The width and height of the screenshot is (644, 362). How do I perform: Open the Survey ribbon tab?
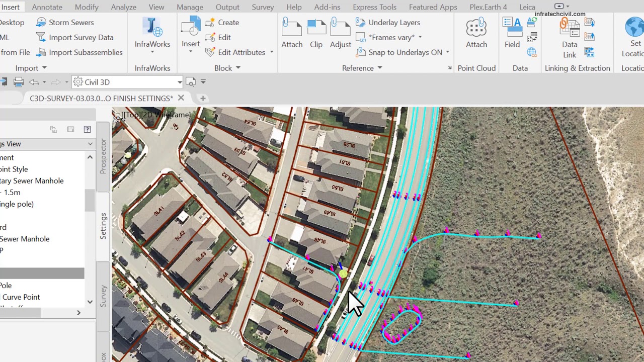[x=263, y=7]
